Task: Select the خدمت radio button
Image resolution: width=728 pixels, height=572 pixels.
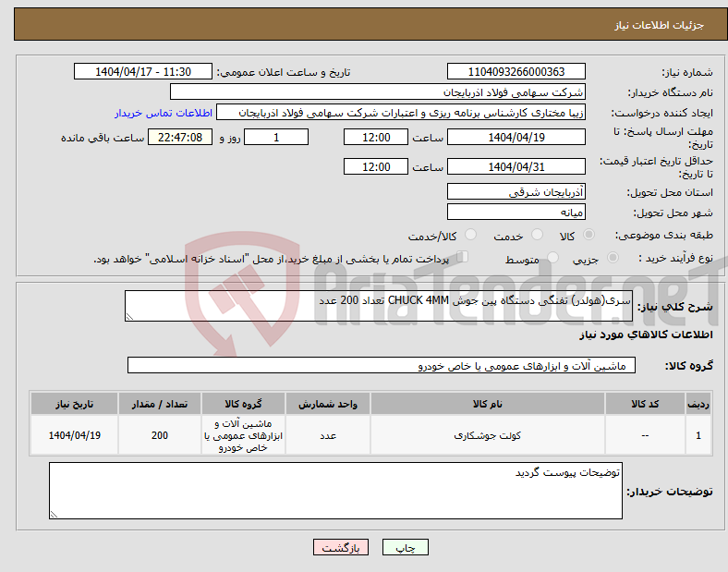Action: pos(537,235)
